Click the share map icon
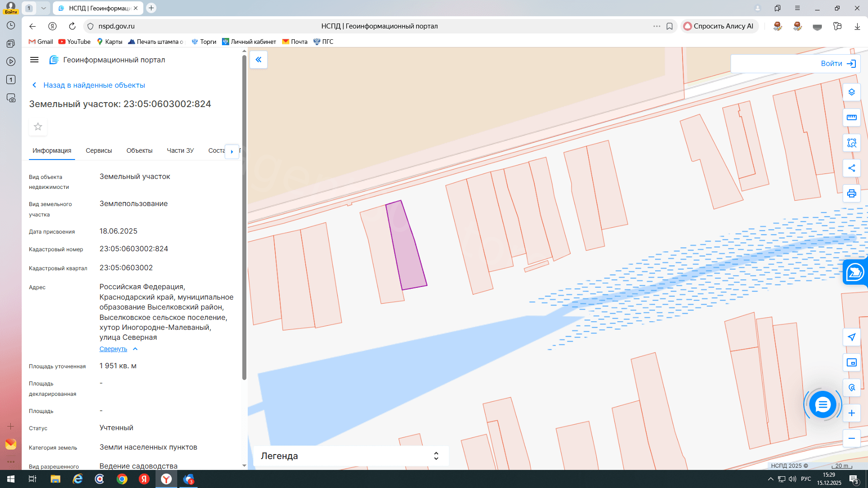The height and width of the screenshot is (488, 868). (851, 168)
